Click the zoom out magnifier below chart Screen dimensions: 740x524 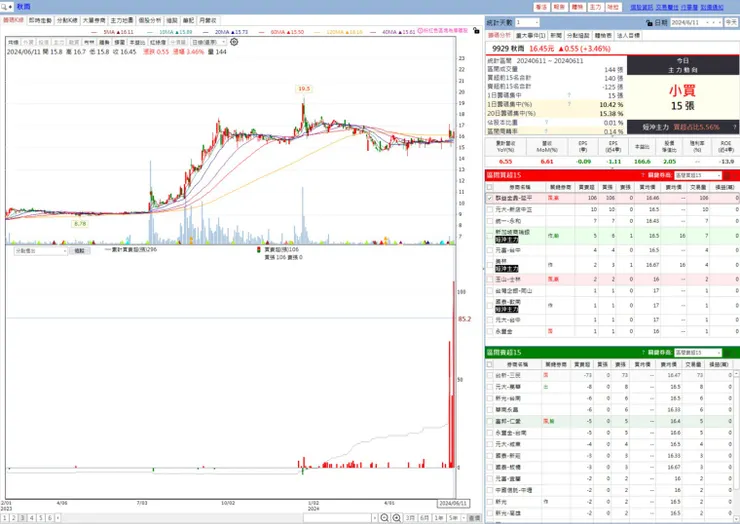click(384, 518)
